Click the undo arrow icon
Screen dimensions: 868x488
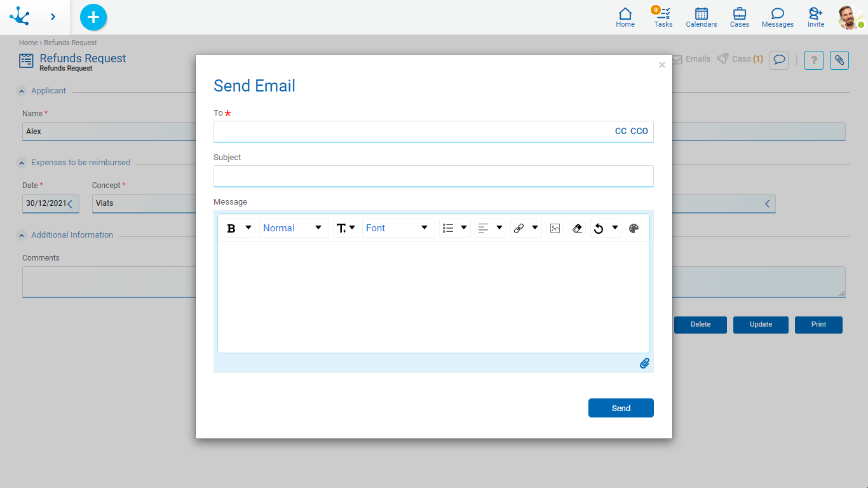(599, 228)
